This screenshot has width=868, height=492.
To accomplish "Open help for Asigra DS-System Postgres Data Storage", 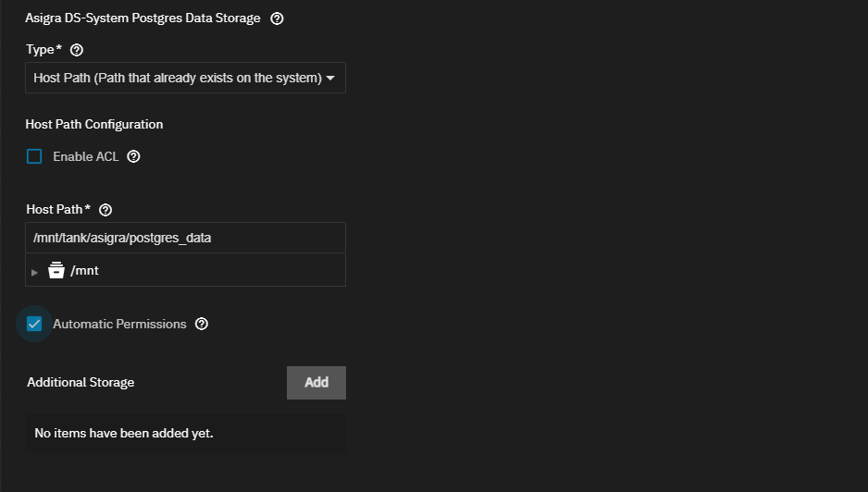I will 277,18.
